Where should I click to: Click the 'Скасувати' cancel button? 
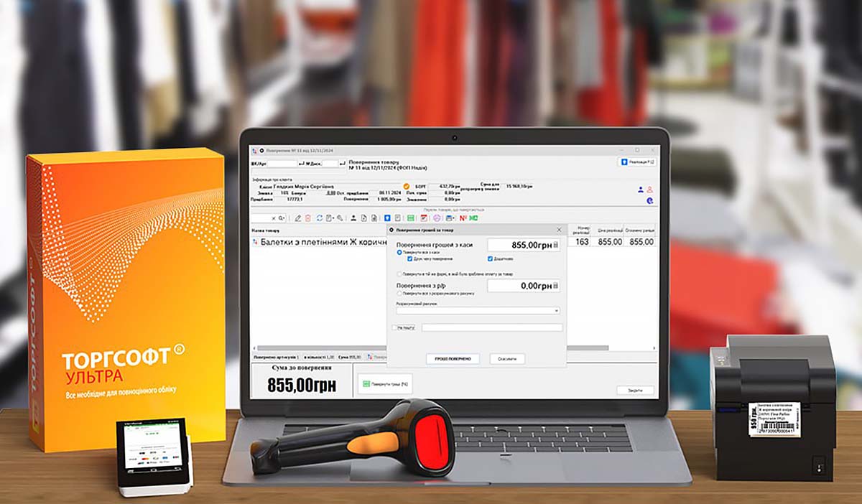point(507,358)
